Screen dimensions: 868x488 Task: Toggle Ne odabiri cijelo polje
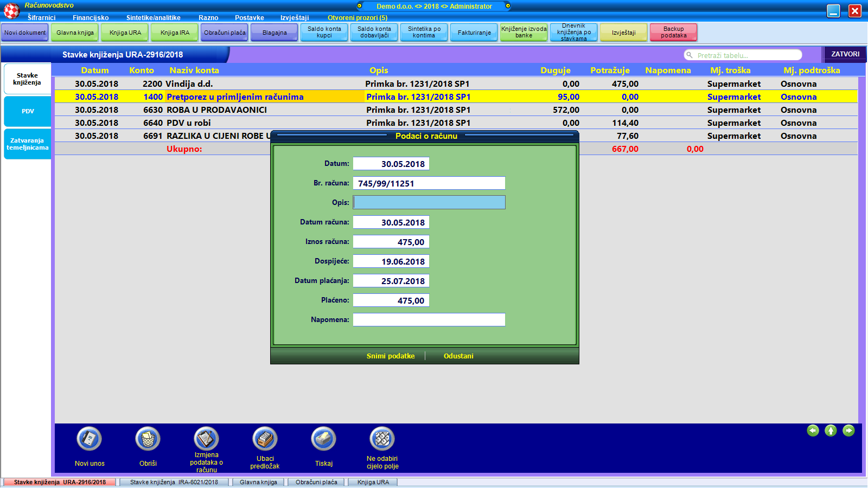[x=382, y=439]
